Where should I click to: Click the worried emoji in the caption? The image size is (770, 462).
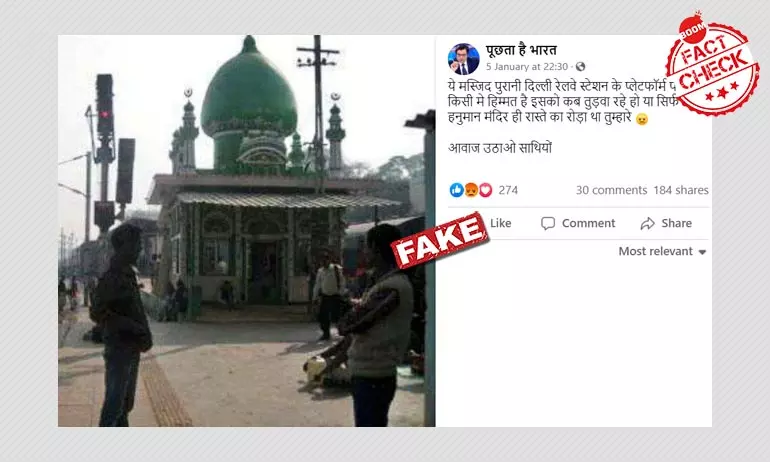click(x=641, y=119)
